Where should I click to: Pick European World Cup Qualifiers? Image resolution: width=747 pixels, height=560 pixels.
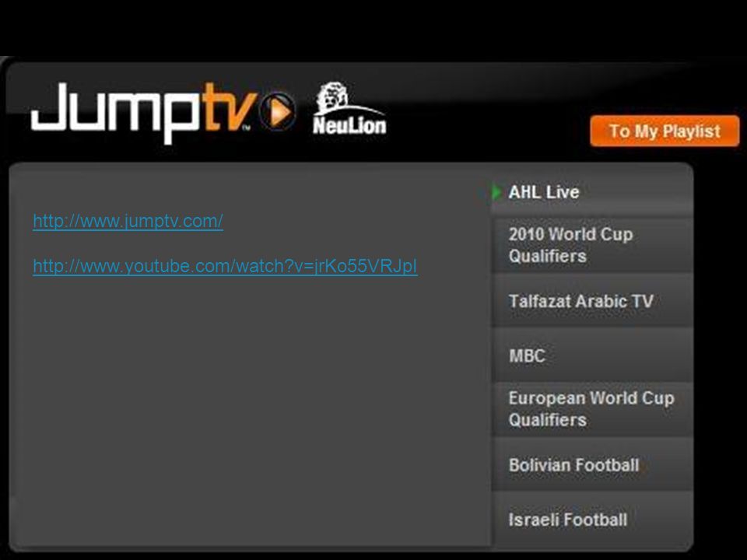pyautogui.click(x=592, y=409)
